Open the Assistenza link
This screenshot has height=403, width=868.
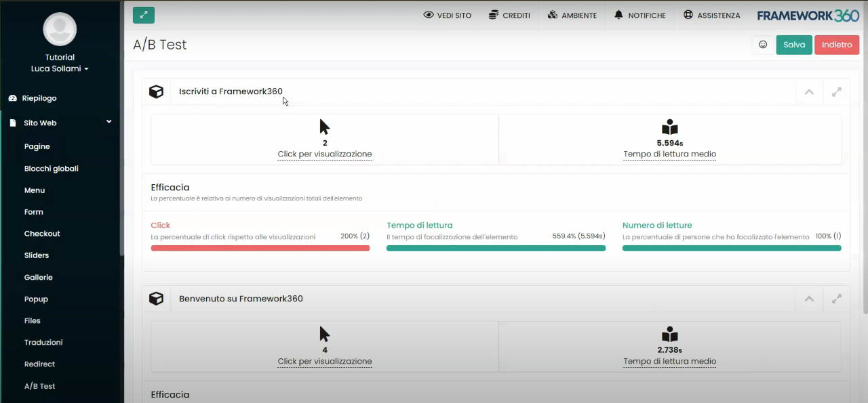point(712,15)
